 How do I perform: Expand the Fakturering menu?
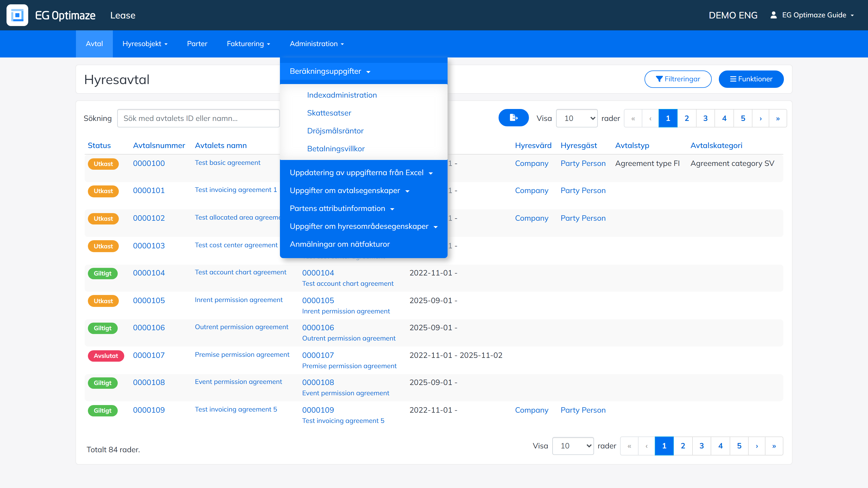coord(248,44)
